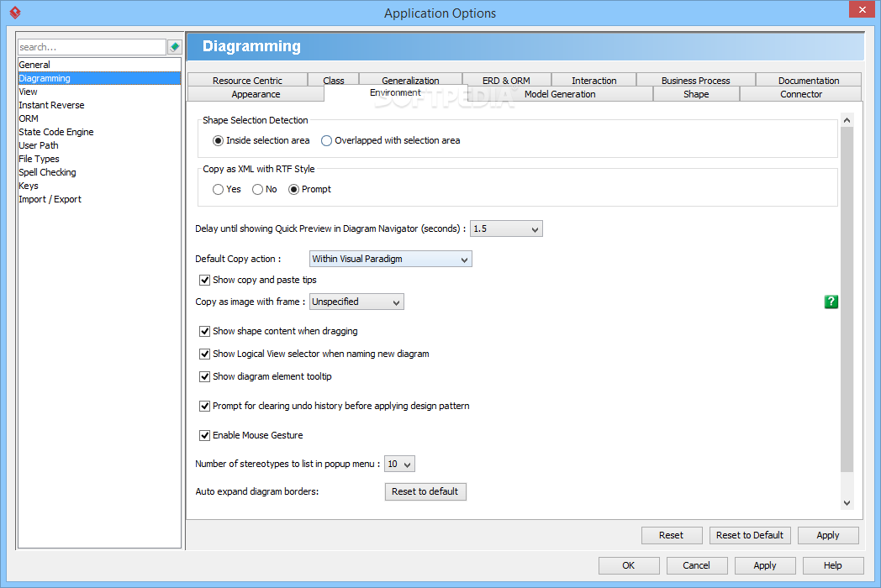Toggle Show copy and paste tips checkbox

204,280
